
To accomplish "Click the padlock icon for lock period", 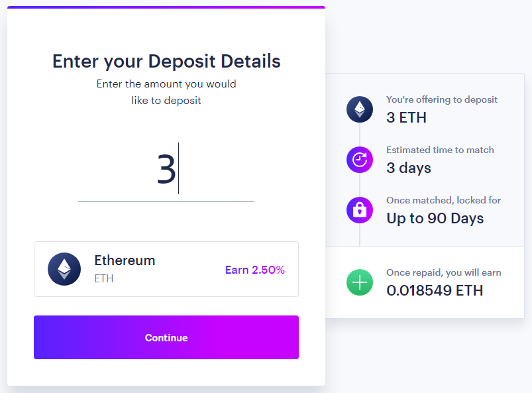I will [360, 210].
